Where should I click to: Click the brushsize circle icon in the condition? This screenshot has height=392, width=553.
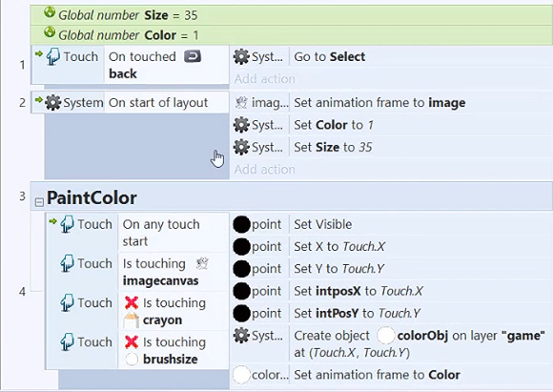[132, 360]
